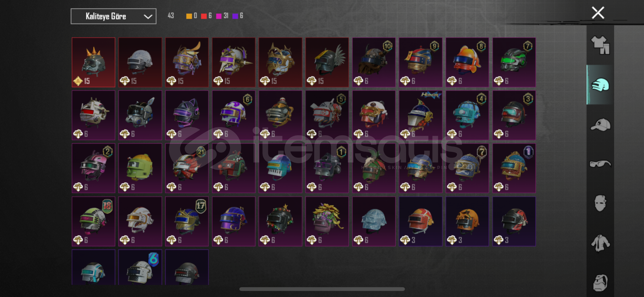Select the orange goldfish helmet numbered 8
644x297 pixels.
coord(467,62)
